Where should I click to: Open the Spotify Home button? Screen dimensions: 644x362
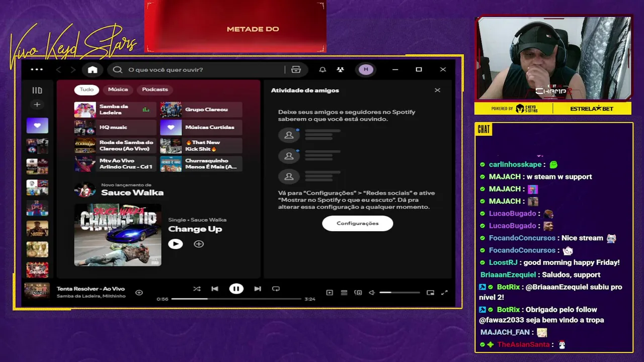93,70
